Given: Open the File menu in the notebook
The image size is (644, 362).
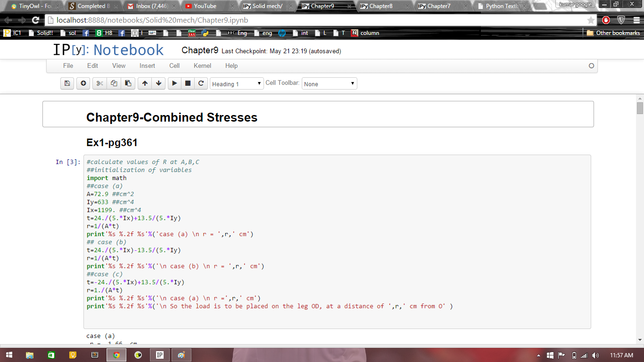Looking at the screenshot, I should (x=68, y=66).
